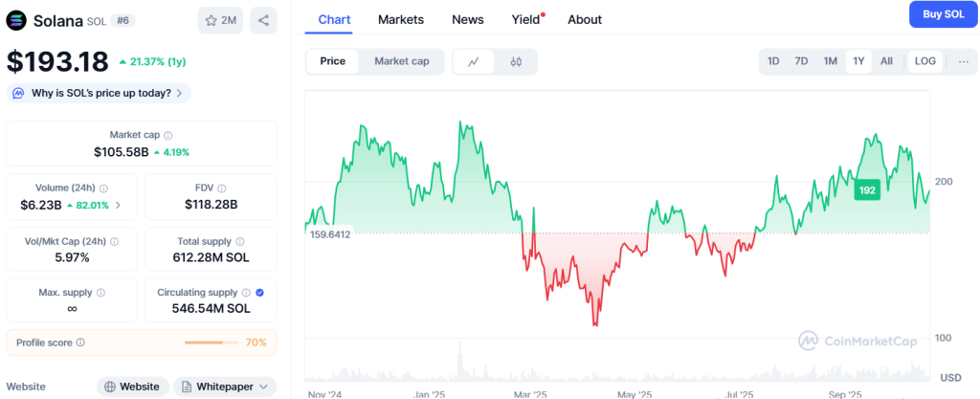
Task: Switch to the candlestick chart icon
Action: click(x=516, y=61)
